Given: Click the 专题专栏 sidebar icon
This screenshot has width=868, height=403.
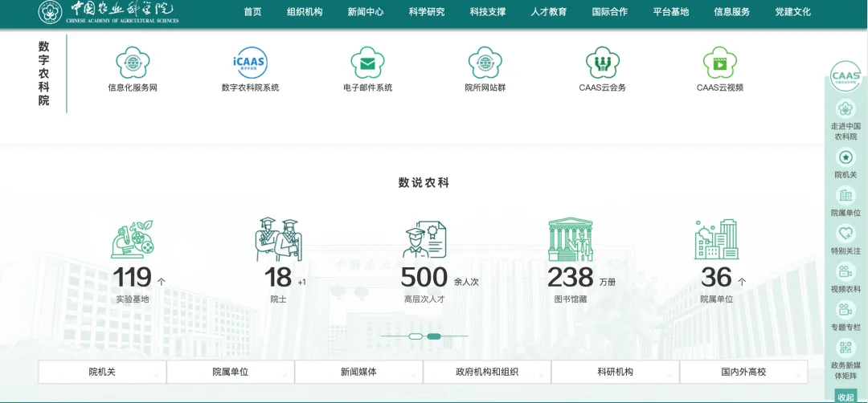Looking at the screenshot, I should tap(845, 310).
